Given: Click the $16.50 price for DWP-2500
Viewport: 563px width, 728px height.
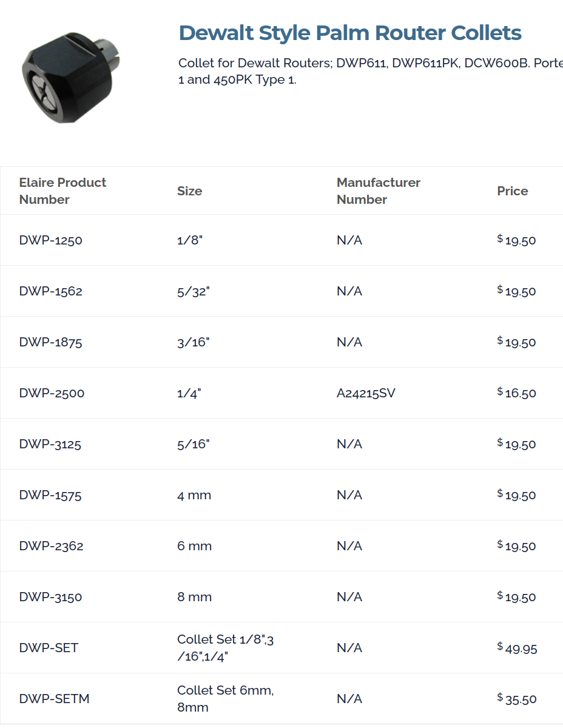Looking at the screenshot, I should pyautogui.click(x=517, y=393).
